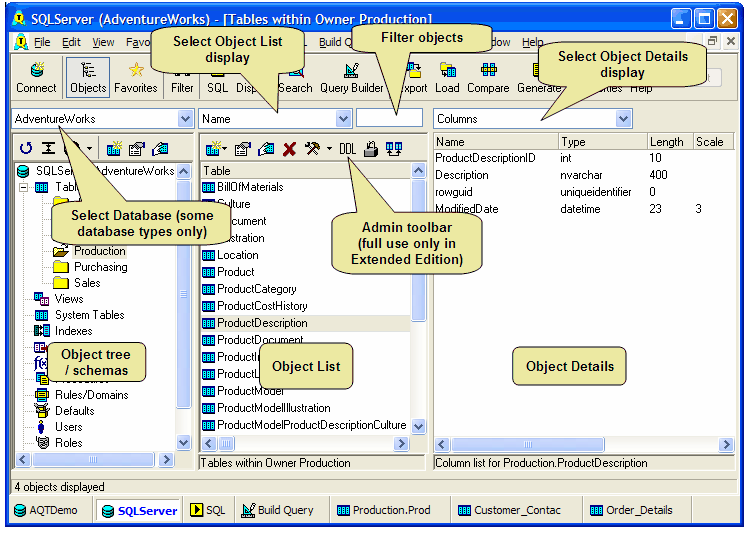The height and width of the screenshot is (533, 749).
Task: Toggle the Objects toolbar button
Action: (88, 78)
